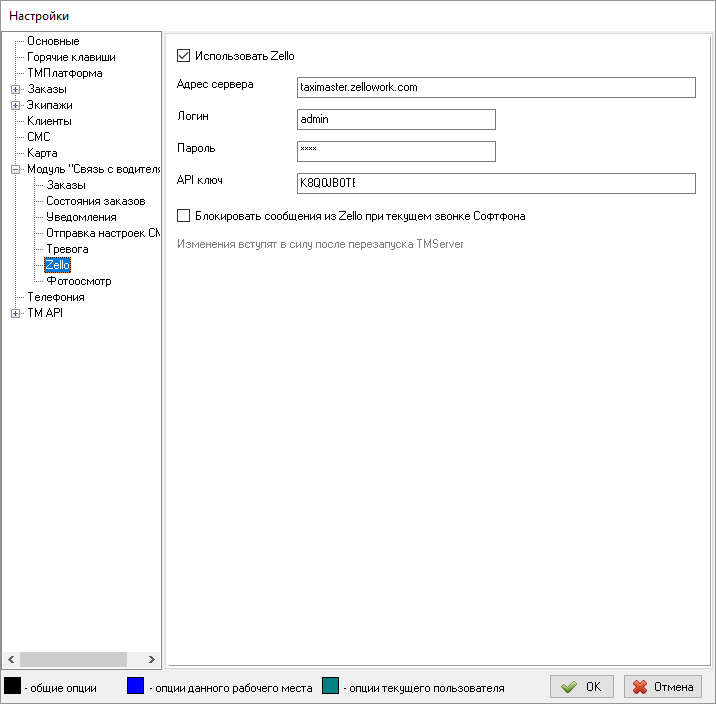Collapse the Модуль "Связь с водителем" node
716x704 pixels.
(16, 169)
